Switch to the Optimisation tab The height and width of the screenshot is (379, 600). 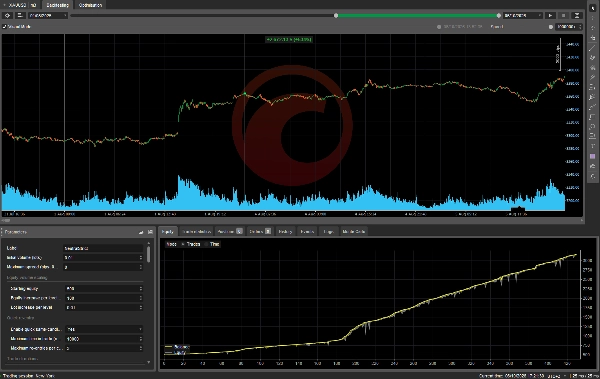(90, 5)
